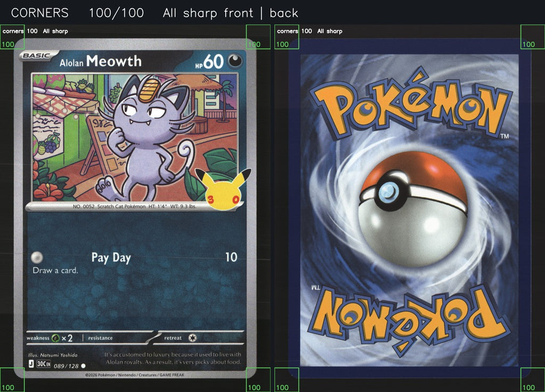Click the 'Alolan Meowth' card name
Image resolution: width=545 pixels, height=392 pixels.
pos(101,61)
